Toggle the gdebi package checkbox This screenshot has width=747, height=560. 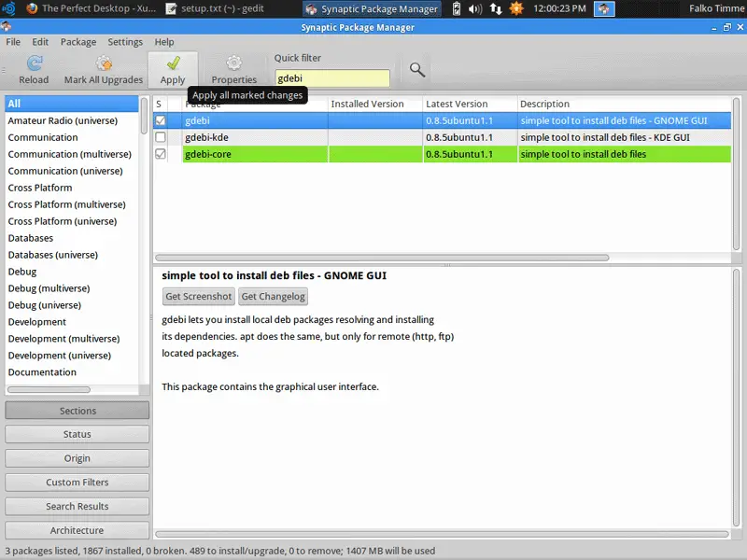click(x=161, y=120)
